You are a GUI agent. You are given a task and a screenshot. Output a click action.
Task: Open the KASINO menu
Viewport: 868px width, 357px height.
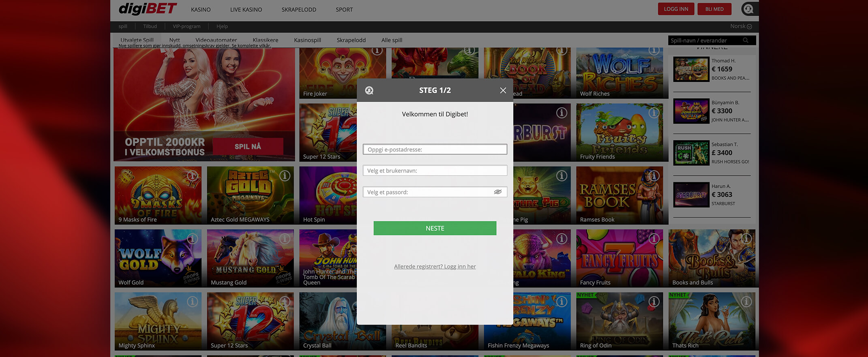pyautogui.click(x=201, y=9)
